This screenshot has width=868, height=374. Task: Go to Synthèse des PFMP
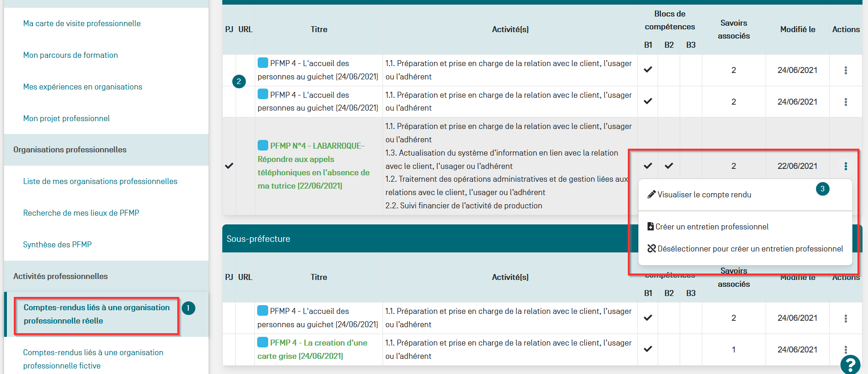pyautogui.click(x=57, y=245)
